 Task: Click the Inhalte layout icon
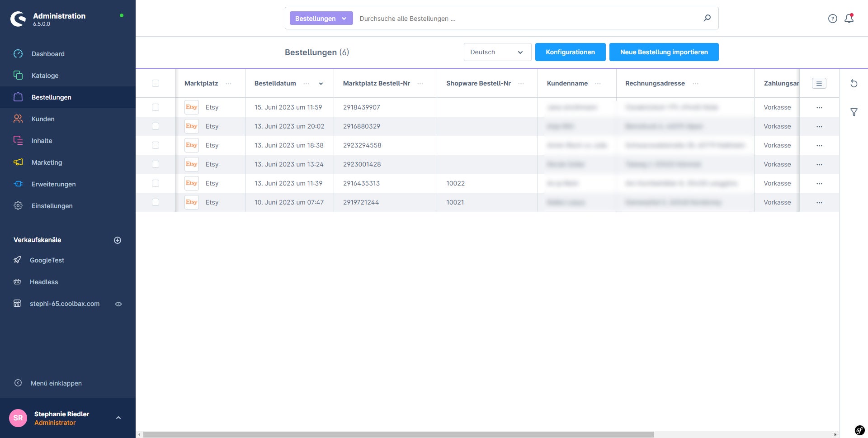pyautogui.click(x=18, y=141)
